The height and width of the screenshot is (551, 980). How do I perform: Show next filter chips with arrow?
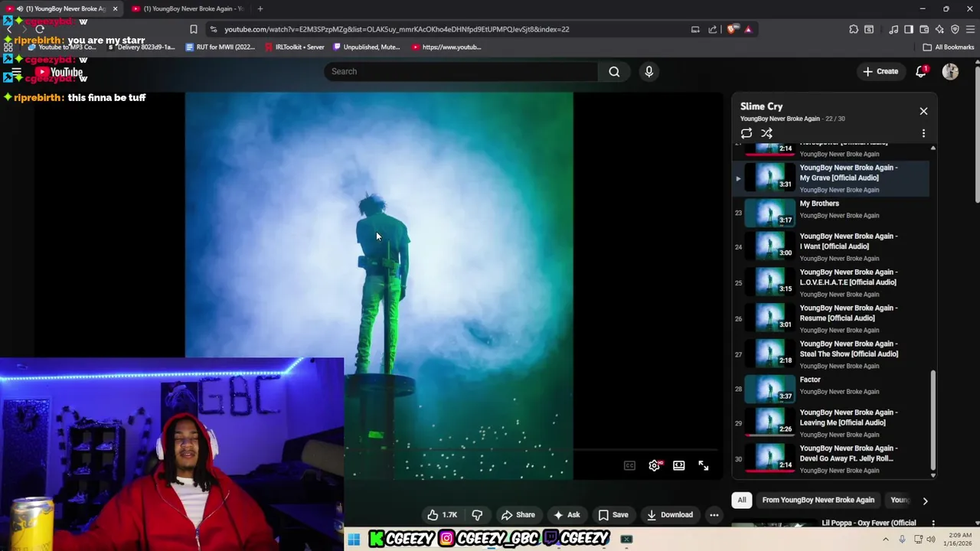[925, 500]
